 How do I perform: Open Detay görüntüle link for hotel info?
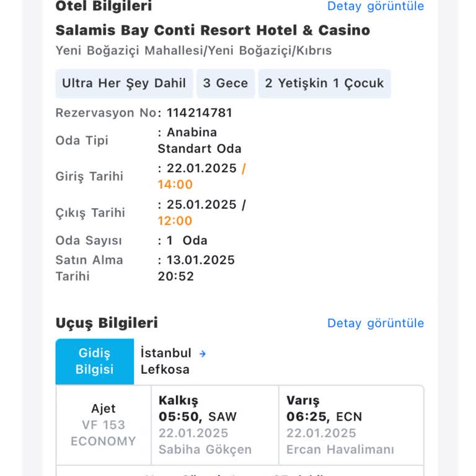pyautogui.click(x=376, y=6)
